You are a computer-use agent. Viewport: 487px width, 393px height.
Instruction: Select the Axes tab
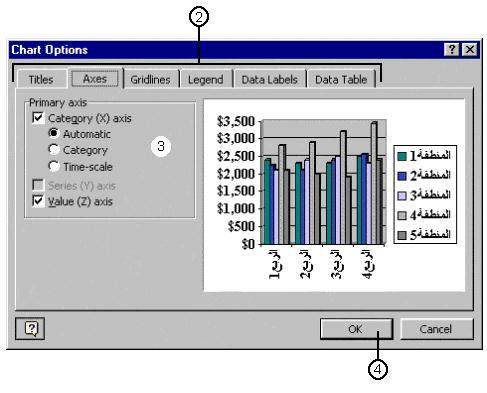pyautogui.click(x=95, y=79)
